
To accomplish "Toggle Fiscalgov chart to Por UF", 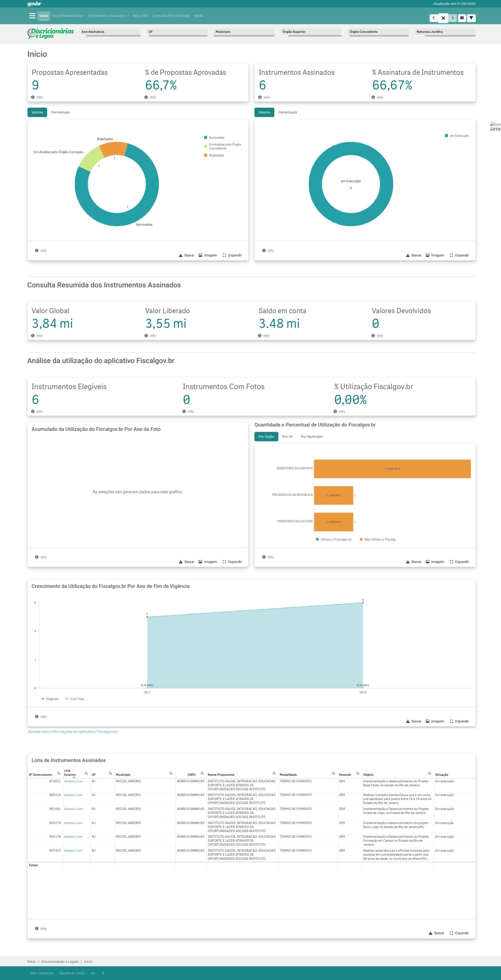I will (288, 436).
